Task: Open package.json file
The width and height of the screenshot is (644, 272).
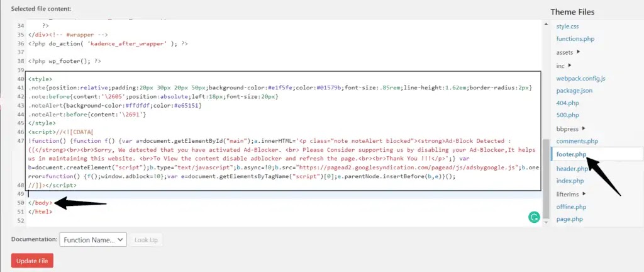Action: coord(574,91)
